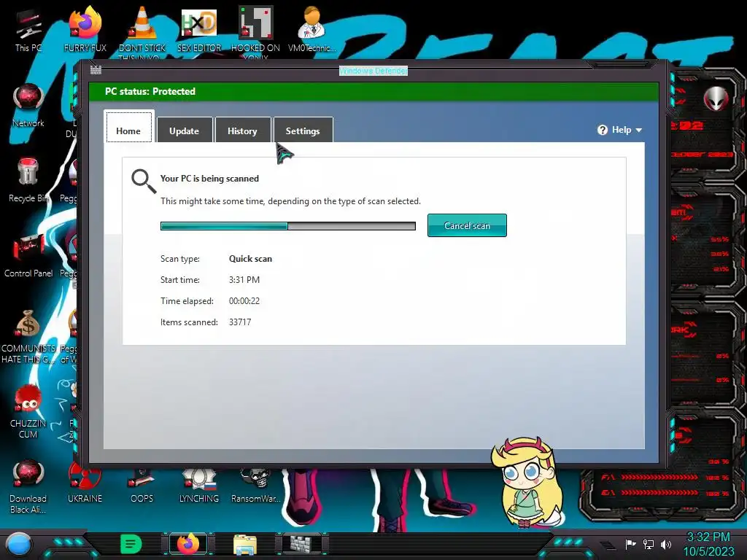
Task: Click the Time elapsed 00:00:22 value
Action: (x=244, y=301)
